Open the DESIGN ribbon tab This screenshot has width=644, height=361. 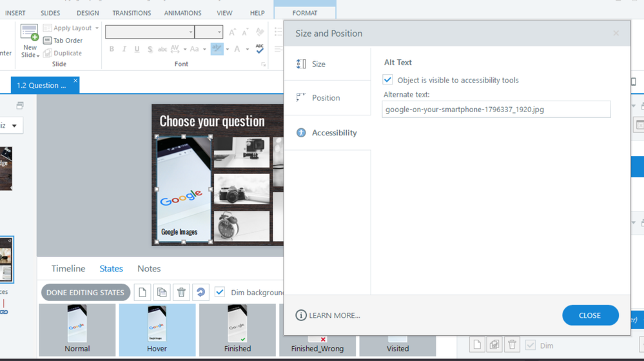tap(88, 13)
